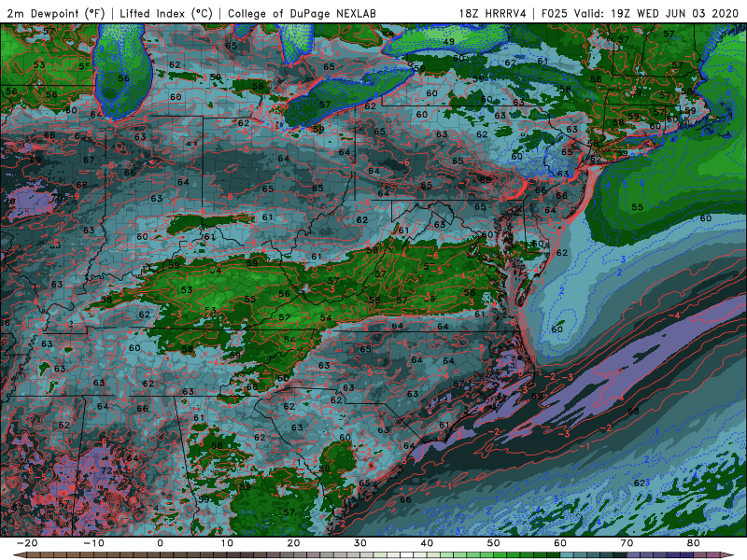
Task: Click the '50' color scale label
Action: click(494, 543)
